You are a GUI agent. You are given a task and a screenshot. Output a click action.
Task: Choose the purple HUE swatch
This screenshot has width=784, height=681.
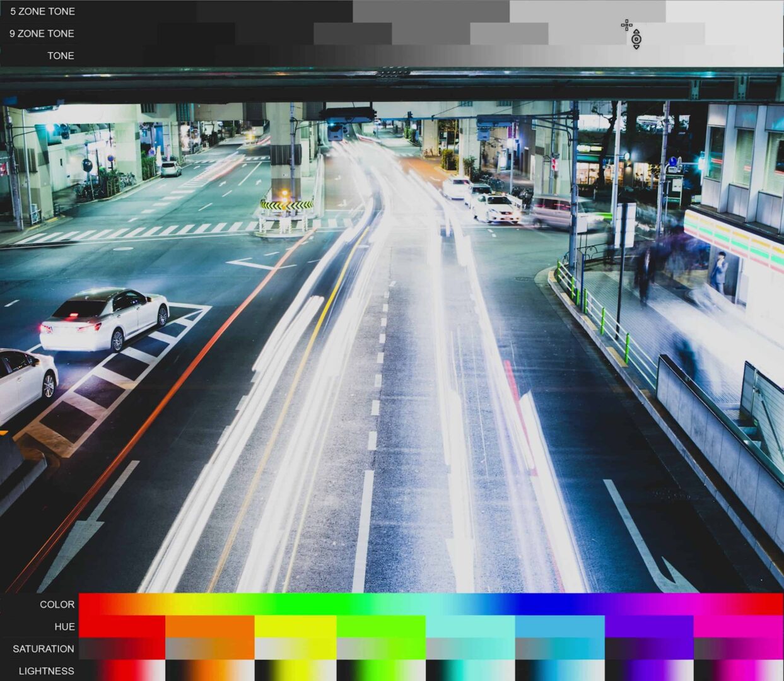pos(649,626)
